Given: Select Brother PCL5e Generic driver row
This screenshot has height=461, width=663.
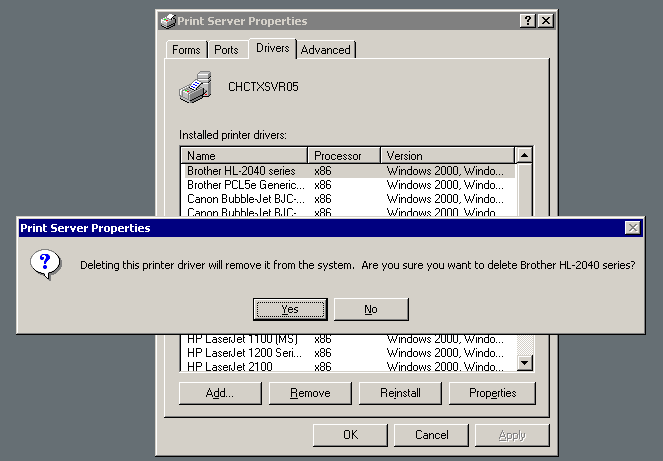Looking at the screenshot, I should 348,185.
